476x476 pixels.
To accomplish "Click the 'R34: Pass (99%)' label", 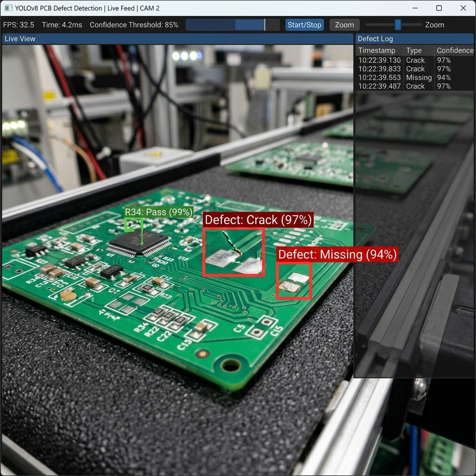I will 159,212.
